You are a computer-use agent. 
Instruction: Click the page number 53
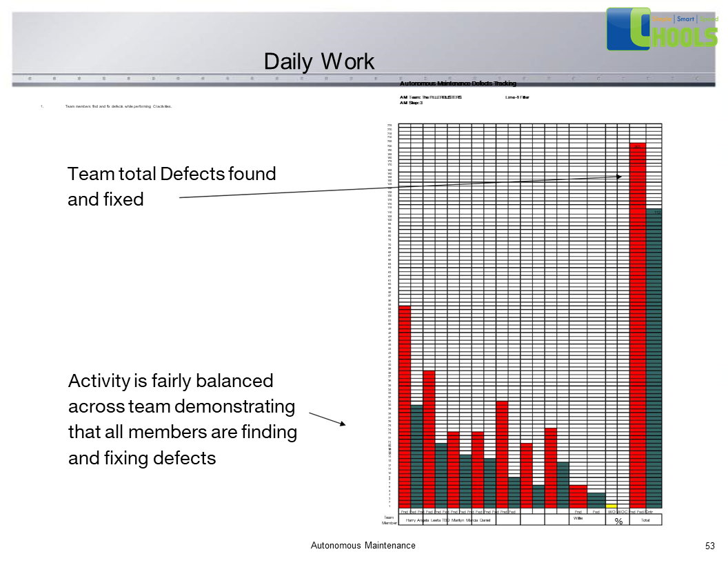(x=710, y=546)
